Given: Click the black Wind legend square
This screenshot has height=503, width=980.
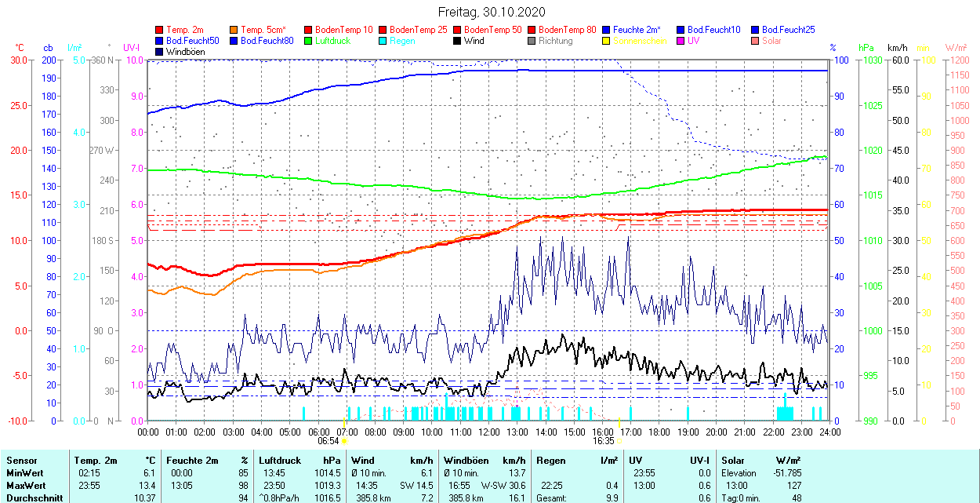Looking at the screenshot, I should [458, 41].
